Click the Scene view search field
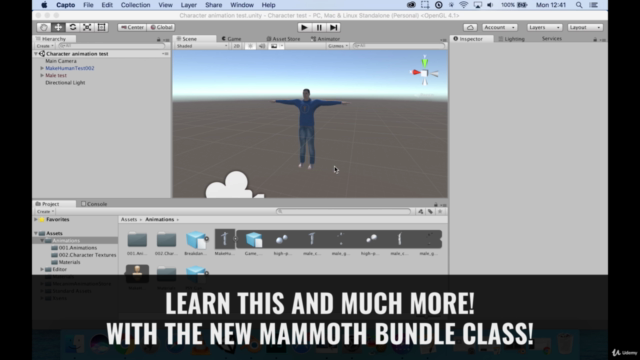Screen dimensions: 640x360 tap(398, 46)
